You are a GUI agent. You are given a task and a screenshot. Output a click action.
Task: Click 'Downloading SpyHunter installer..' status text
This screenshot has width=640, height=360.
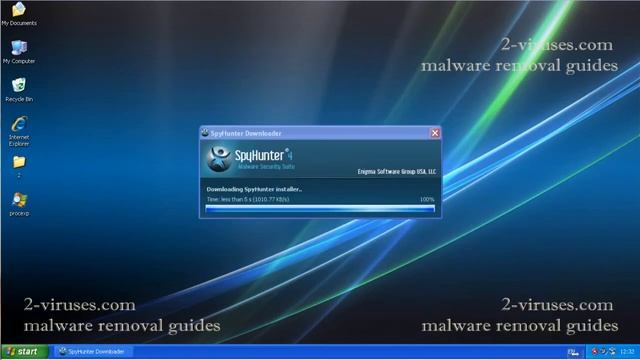tap(254, 189)
